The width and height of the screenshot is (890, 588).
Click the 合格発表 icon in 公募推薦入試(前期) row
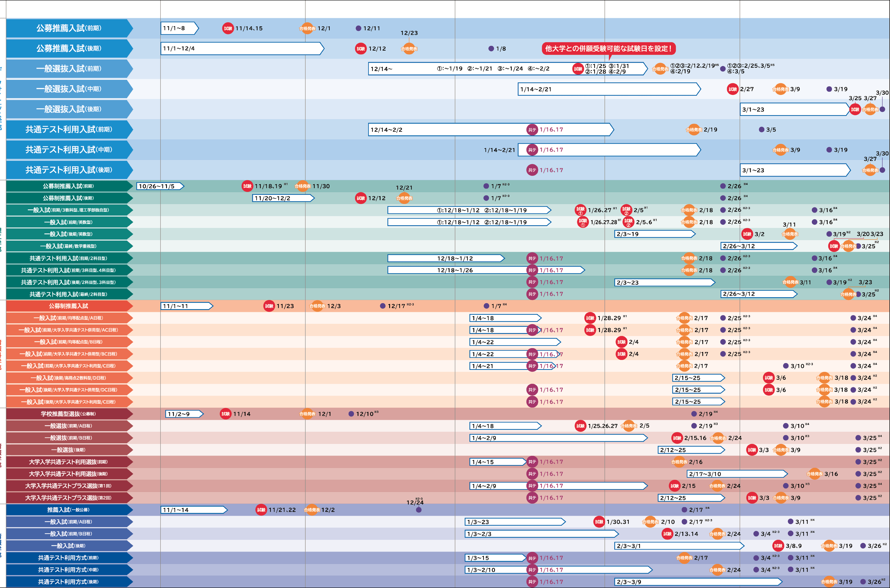coord(307,28)
